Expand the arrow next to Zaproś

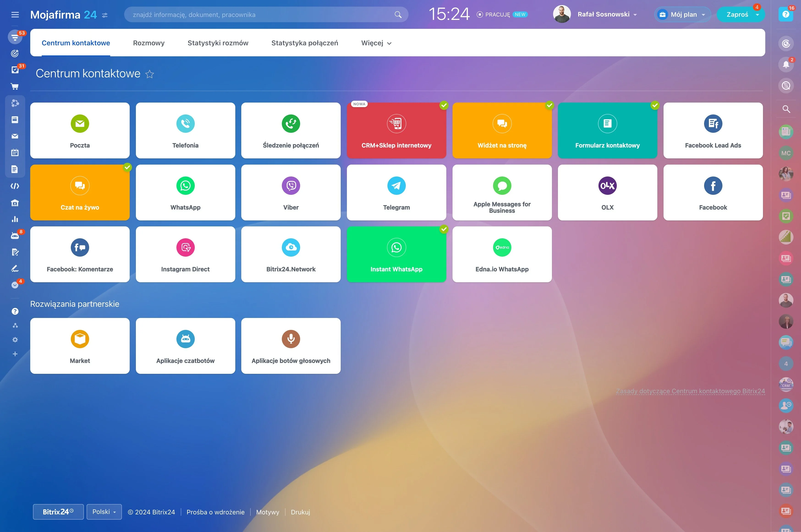(757, 15)
